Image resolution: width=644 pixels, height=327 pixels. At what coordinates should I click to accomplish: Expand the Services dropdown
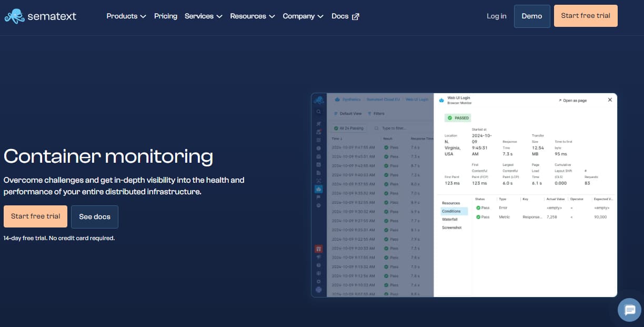pos(204,16)
